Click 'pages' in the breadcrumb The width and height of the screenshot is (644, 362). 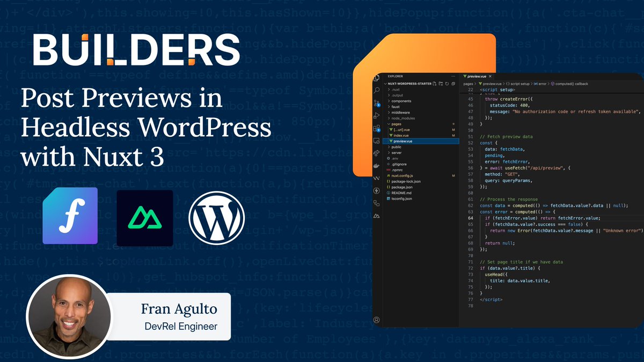pos(468,84)
